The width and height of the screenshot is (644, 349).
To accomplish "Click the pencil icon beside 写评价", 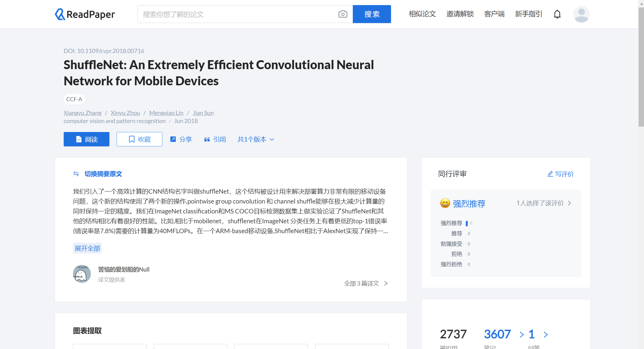I will click(x=550, y=174).
